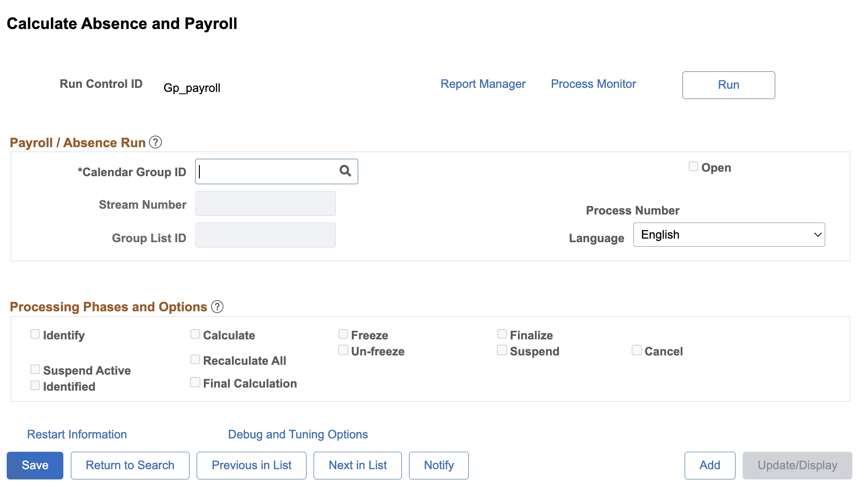
Task: Check the Identify processing phase
Action: pyautogui.click(x=35, y=334)
